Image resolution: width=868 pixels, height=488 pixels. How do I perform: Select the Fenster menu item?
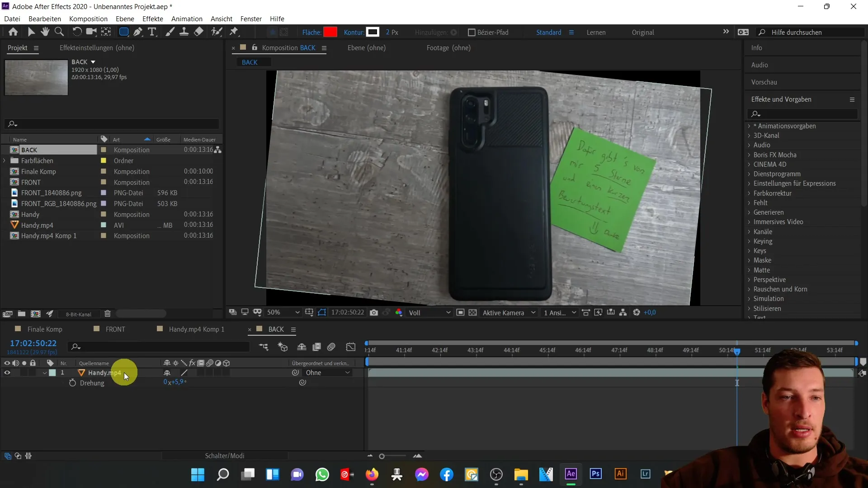250,19
